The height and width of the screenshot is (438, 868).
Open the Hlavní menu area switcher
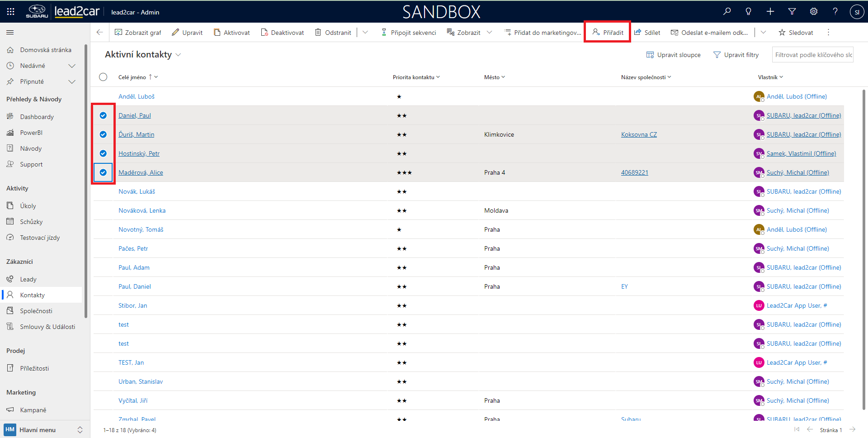point(43,430)
